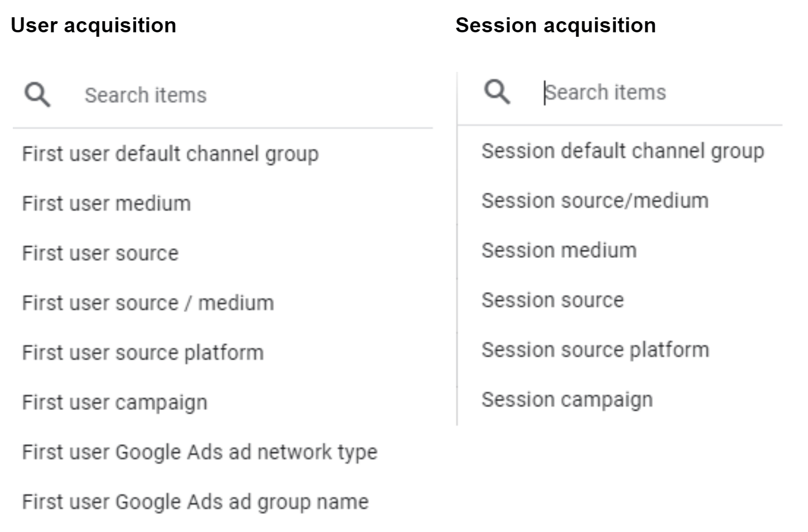Select Session medium
Viewport: 808px width, 532px height.
click(558, 250)
